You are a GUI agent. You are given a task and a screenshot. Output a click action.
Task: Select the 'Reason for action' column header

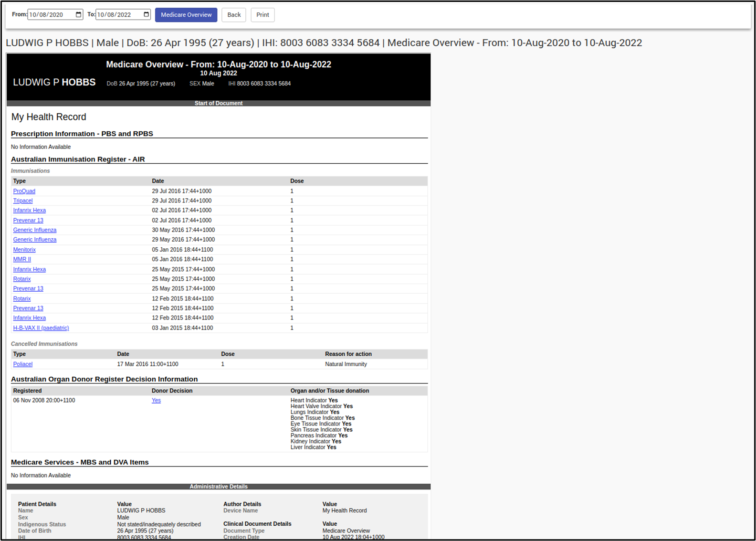tap(348, 354)
